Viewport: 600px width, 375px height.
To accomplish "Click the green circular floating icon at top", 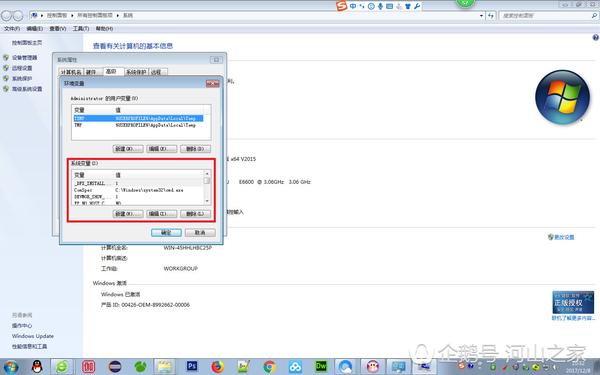I will pyautogui.click(x=465, y=3).
